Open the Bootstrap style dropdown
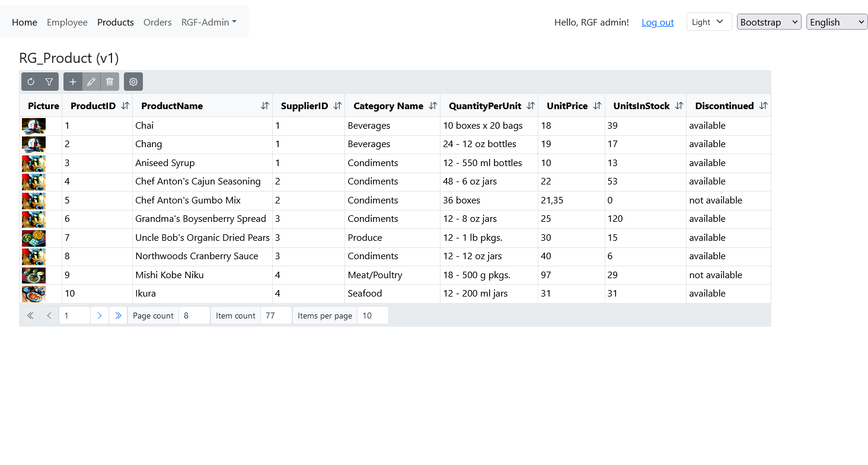Screen dimensions: 868x465 tap(768, 22)
